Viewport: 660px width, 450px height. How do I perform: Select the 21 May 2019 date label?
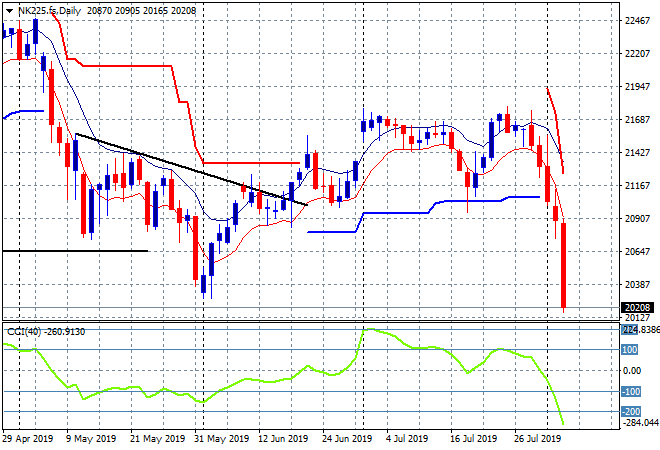tap(157, 439)
